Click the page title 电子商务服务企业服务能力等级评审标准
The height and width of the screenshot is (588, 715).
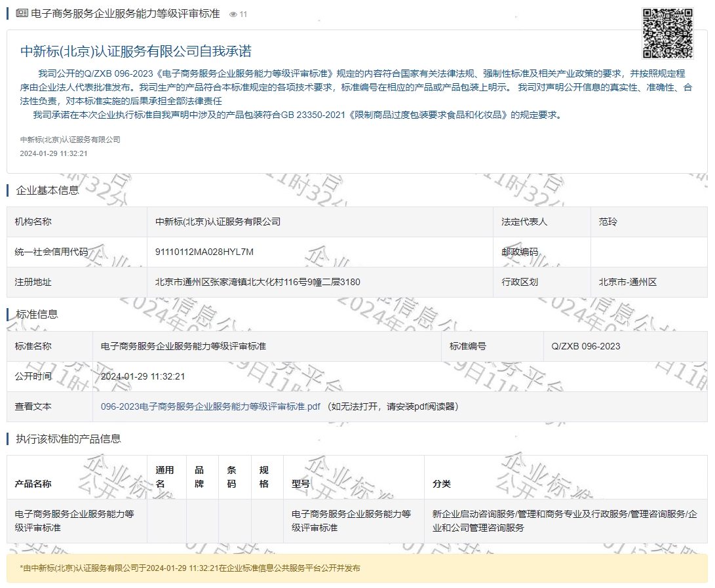point(125,14)
